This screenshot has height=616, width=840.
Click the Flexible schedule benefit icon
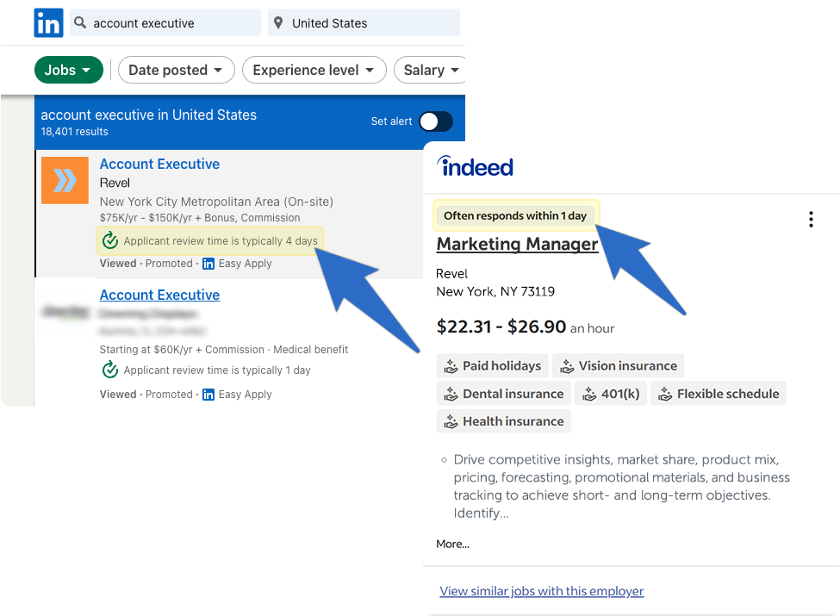[x=665, y=395]
